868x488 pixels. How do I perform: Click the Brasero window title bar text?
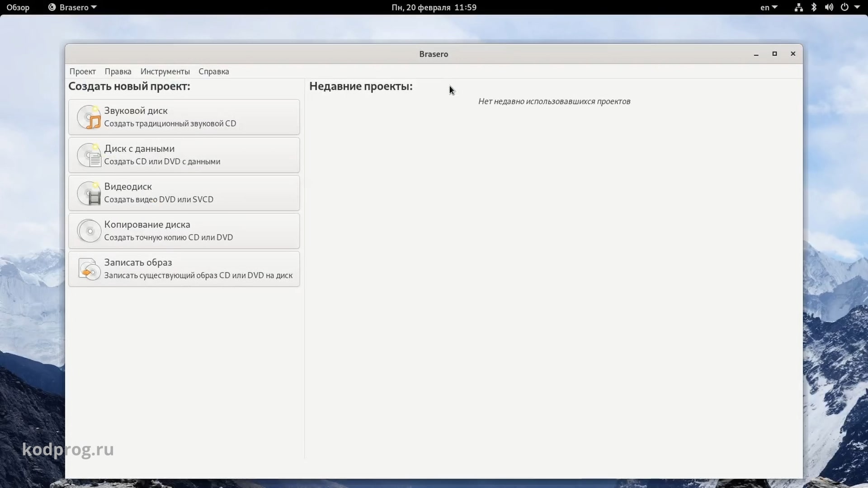coord(434,54)
